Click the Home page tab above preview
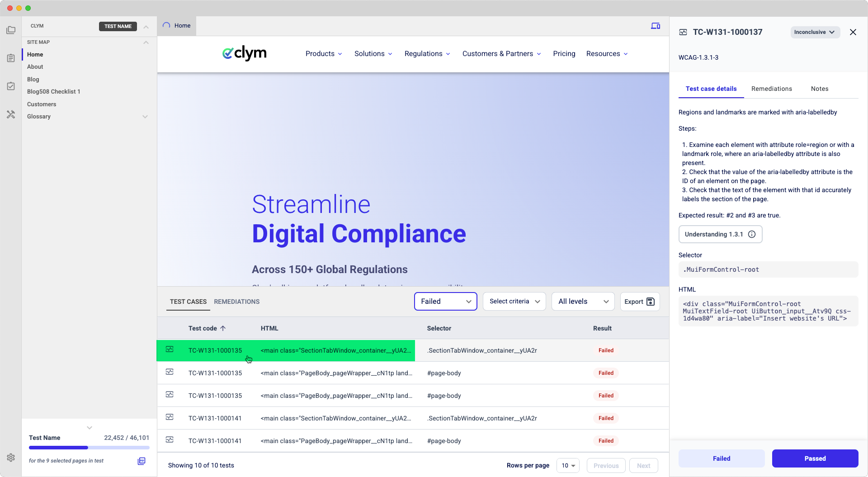868x477 pixels. [177, 26]
